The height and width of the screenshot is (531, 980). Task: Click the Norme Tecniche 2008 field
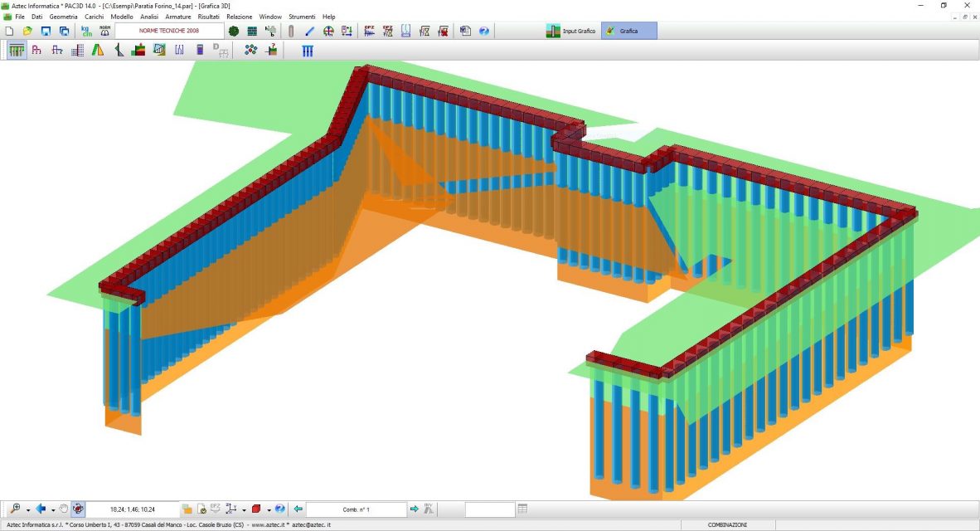coord(169,31)
